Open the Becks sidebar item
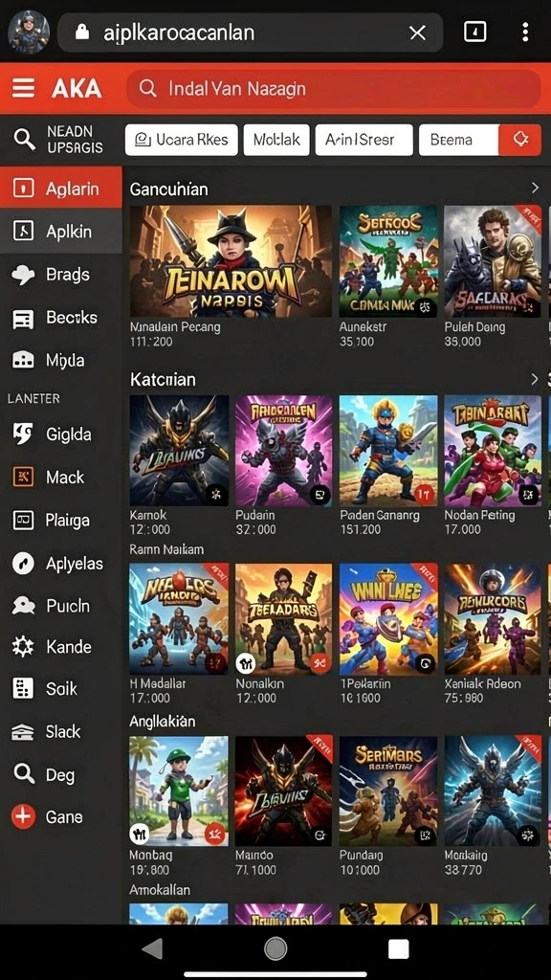 60,318
